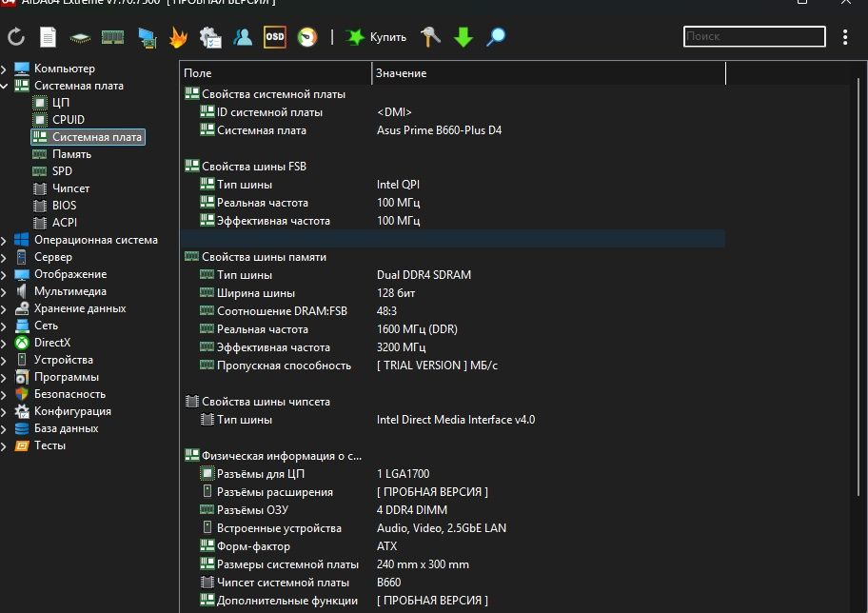Click the icon beside Программы

(x=22, y=377)
